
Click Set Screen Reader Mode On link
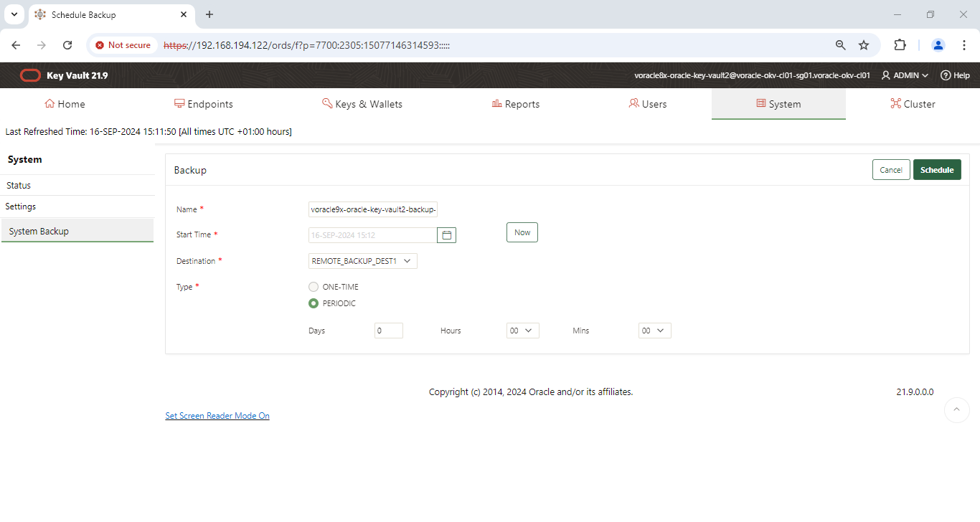[x=217, y=416]
